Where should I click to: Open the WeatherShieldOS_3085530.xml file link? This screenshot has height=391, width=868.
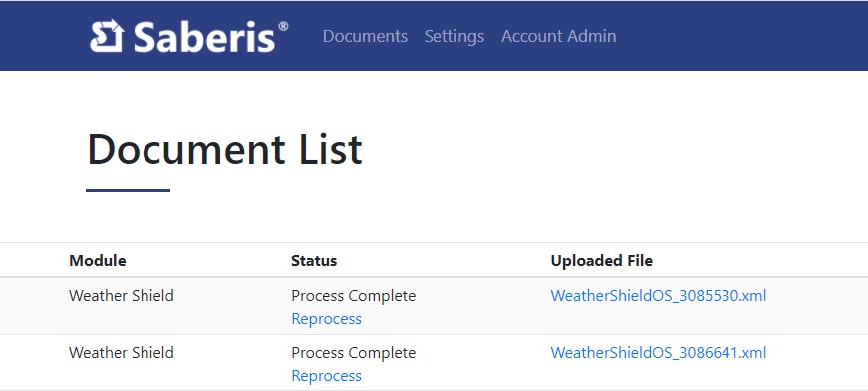(x=658, y=295)
